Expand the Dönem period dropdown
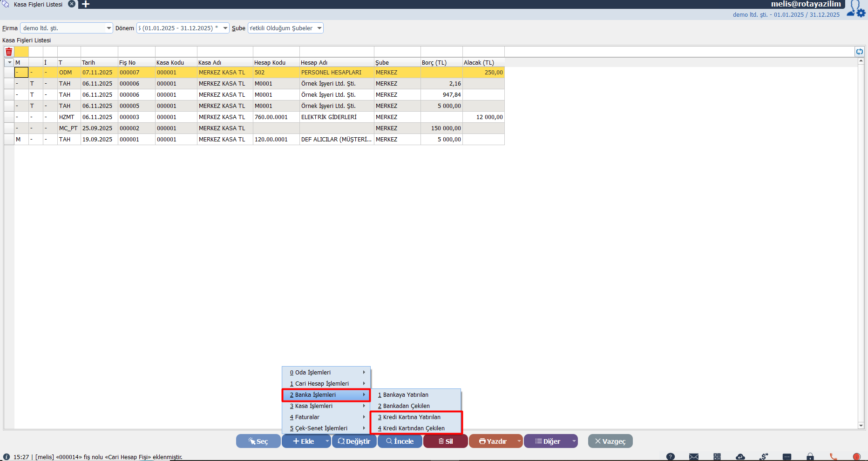The image size is (868, 461). (x=225, y=28)
